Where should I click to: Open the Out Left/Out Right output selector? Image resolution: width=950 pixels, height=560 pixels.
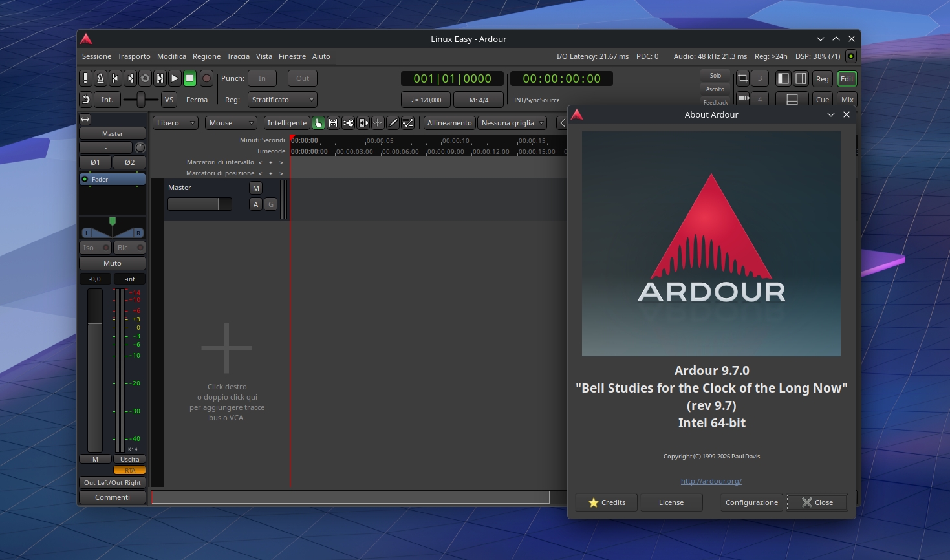pyautogui.click(x=113, y=482)
